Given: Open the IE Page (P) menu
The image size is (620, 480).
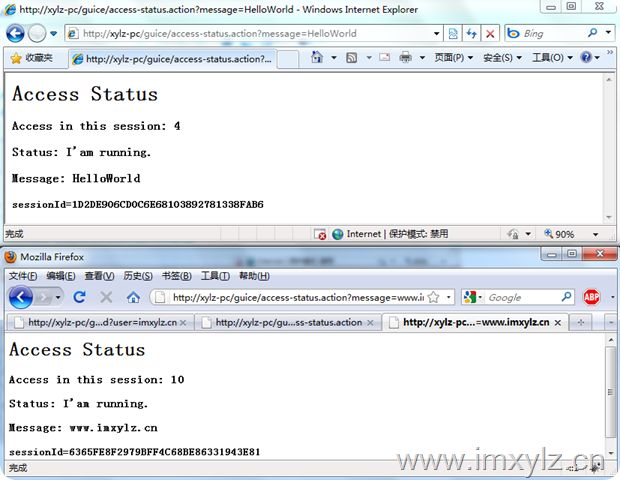Looking at the screenshot, I should pyautogui.click(x=454, y=58).
